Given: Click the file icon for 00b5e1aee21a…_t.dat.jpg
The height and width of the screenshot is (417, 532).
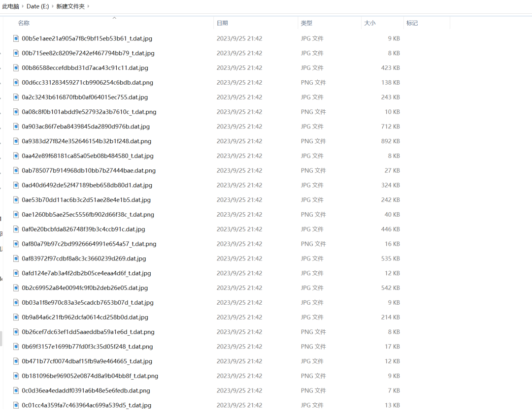Looking at the screenshot, I should tap(16, 38).
